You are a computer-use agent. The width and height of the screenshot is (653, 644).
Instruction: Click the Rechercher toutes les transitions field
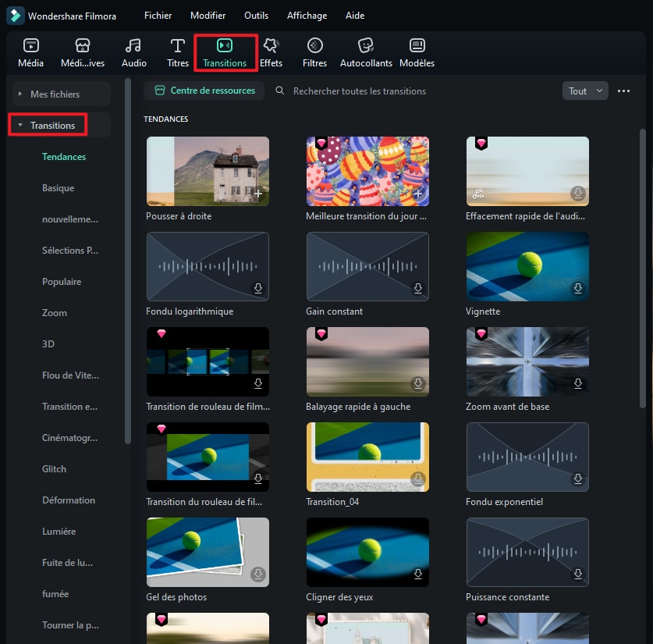tap(360, 91)
